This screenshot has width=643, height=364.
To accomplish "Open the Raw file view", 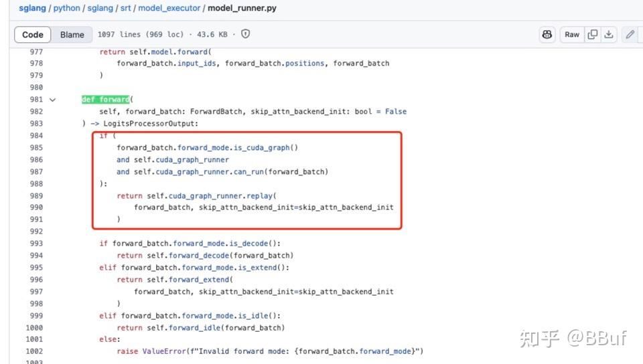I will (x=571, y=35).
